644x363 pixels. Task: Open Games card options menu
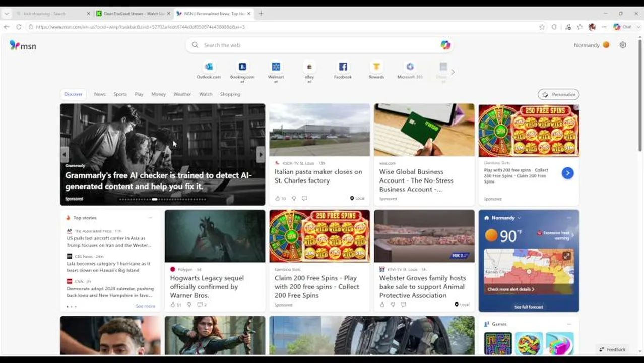pyautogui.click(x=569, y=324)
